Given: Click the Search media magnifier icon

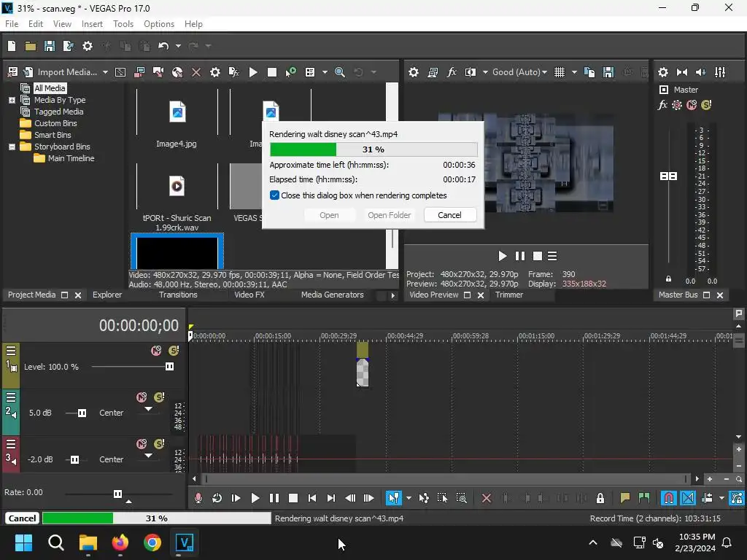Looking at the screenshot, I should point(340,72).
